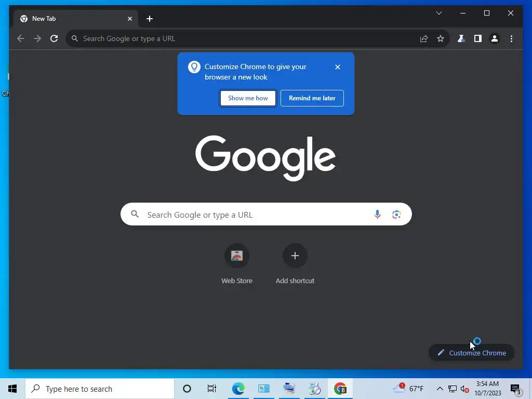Dismiss the Customize Chrome tip popup
The height and width of the screenshot is (399, 532).
338,67
